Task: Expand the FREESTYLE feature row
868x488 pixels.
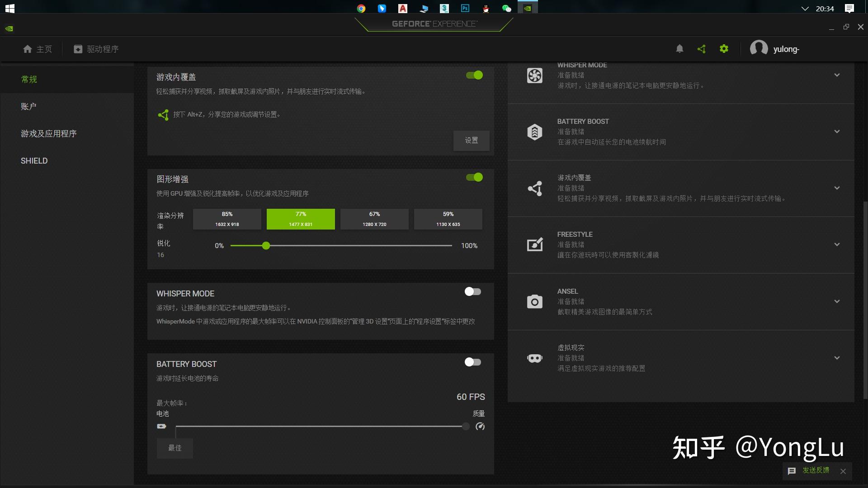Action: (837, 244)
